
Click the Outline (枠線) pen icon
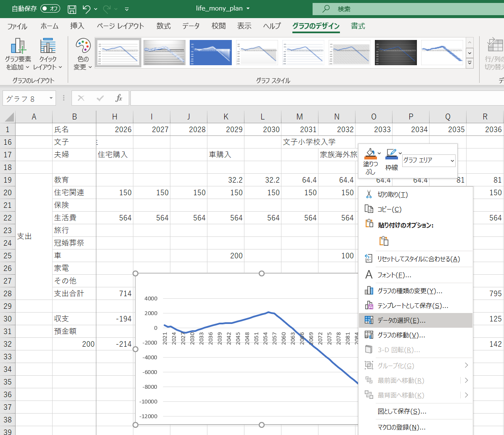tap(391, 154)
